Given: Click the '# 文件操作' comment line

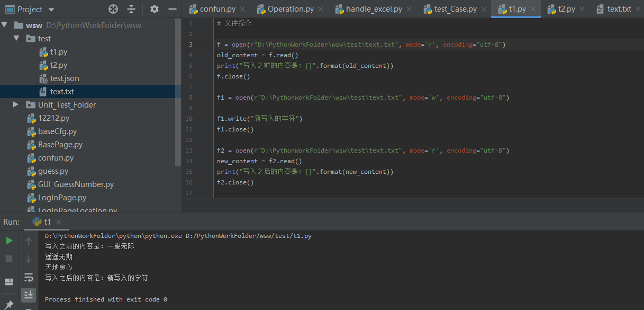Looking at the screenshot, I should pyautogui.click(x=234, y=23).
